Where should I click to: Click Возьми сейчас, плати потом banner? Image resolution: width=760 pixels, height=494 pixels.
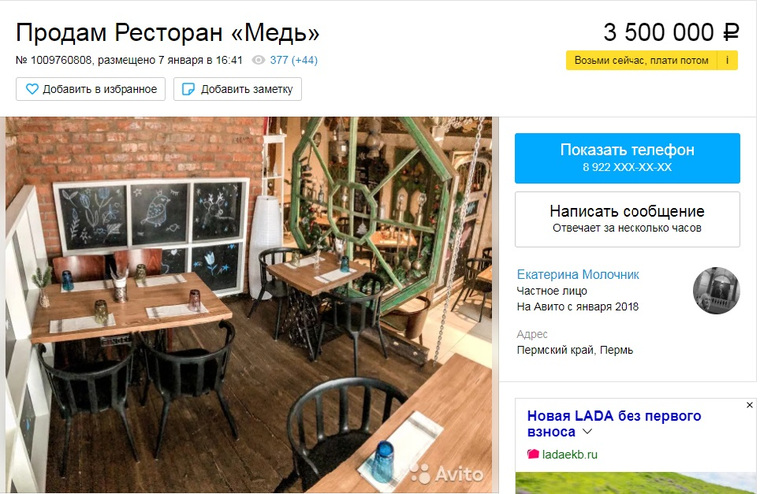(643, 61)
